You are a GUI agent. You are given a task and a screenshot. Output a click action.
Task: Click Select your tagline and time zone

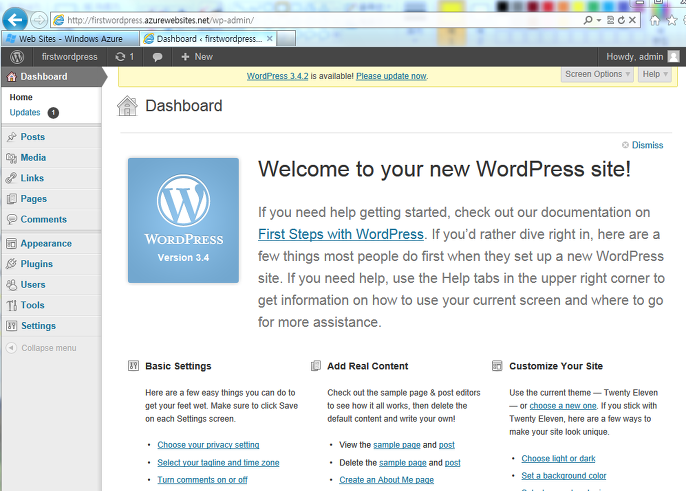(x=218, y=463)
